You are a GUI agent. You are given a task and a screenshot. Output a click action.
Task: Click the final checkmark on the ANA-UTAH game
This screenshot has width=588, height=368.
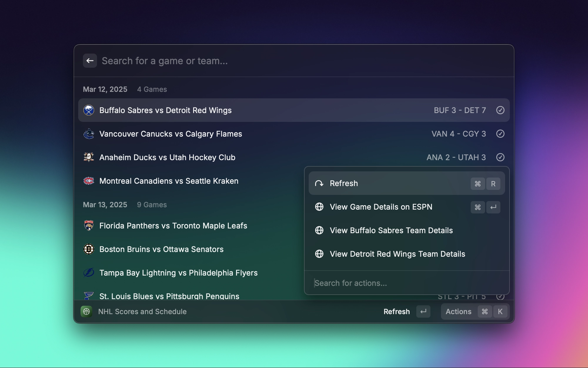click(x=500, y=157)
